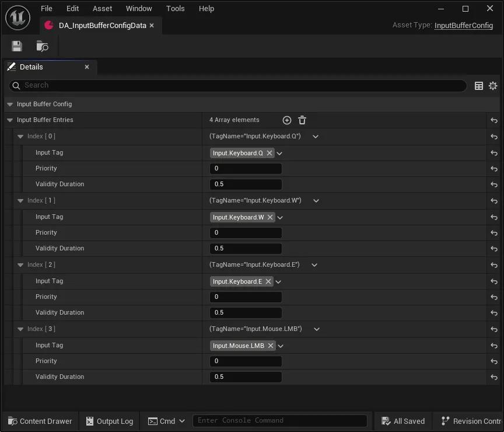
Task: Clear the Input.Keyboard.E tag with X
Action: 268,281
